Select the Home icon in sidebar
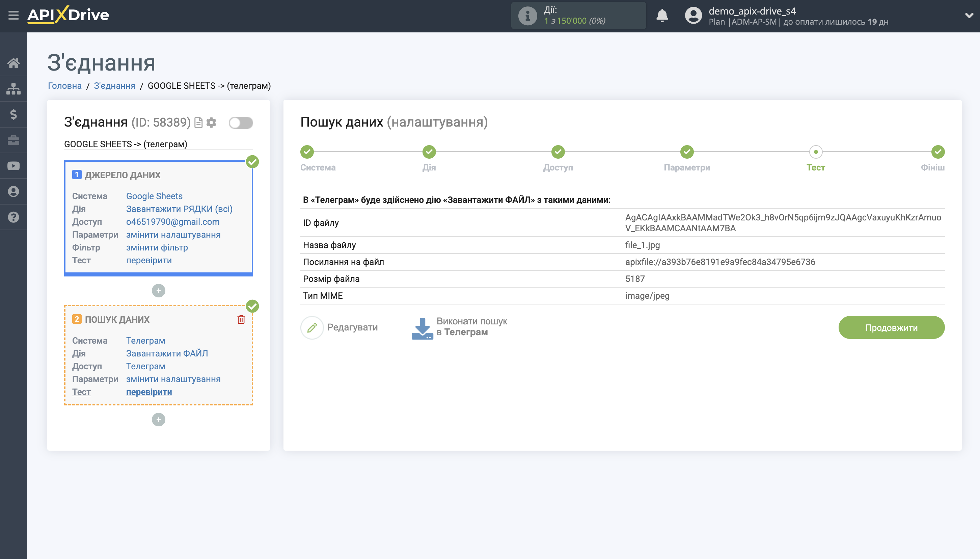The width and height of the screenshot is (980, 559). 14,63
